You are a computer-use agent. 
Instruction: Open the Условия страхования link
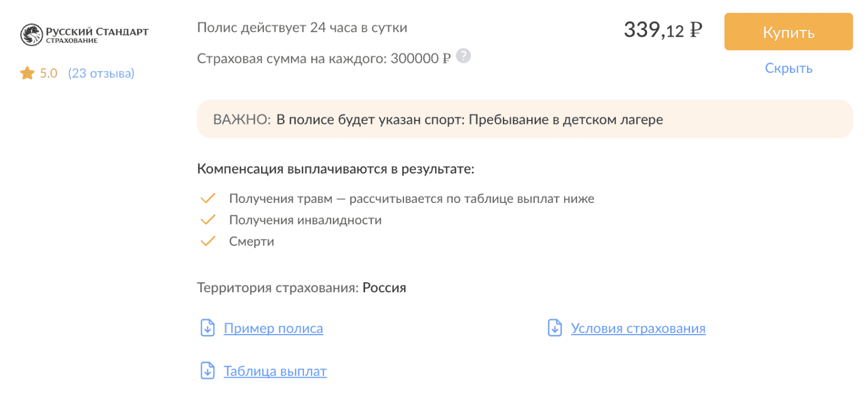[638, 328]
